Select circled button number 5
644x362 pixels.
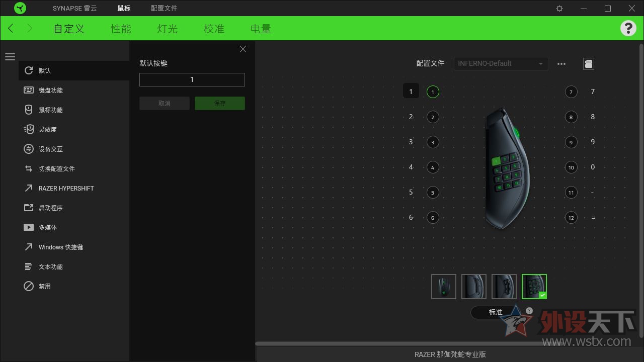click(433, 193)
